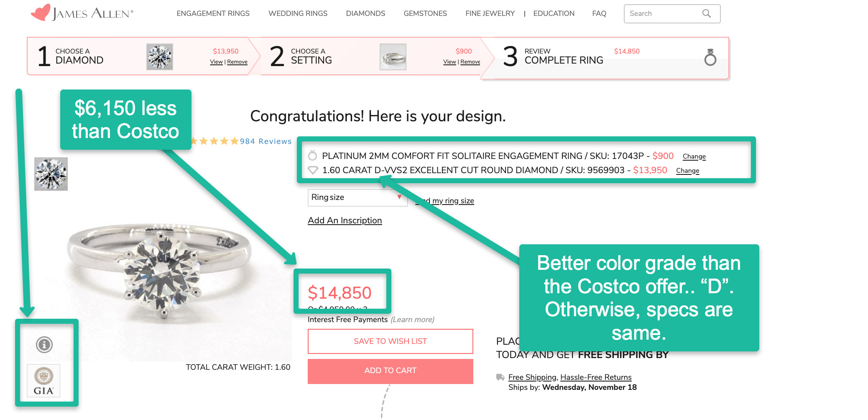This screenshot has height=420, width=868.
Task: Select the diamond thumbnail above ring image
Action: pos(51,174)
